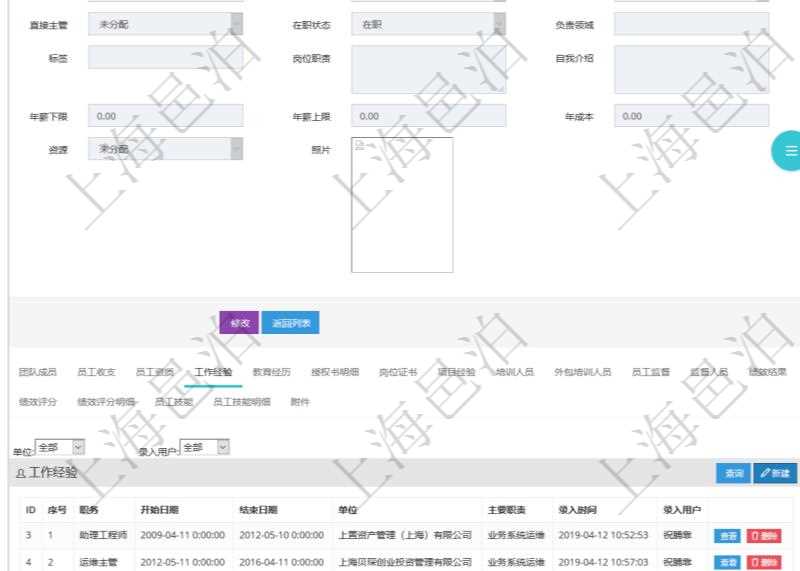Click the 负责领域 input field
800x571 pixels.
pos(691,24)
